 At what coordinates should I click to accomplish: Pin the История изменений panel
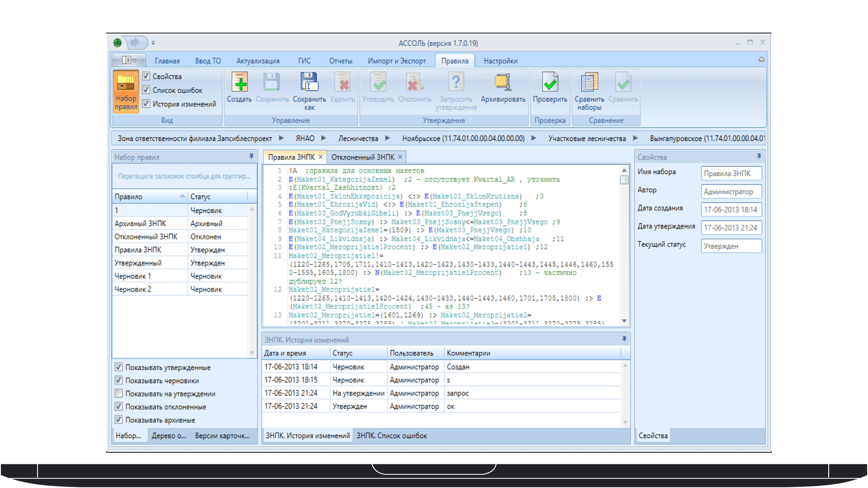[624, 339]
